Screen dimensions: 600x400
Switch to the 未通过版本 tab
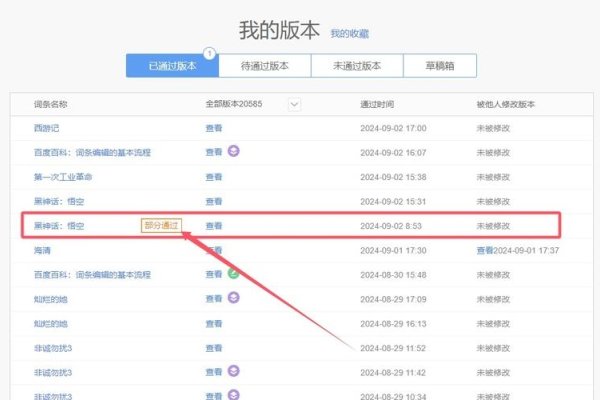357,66
